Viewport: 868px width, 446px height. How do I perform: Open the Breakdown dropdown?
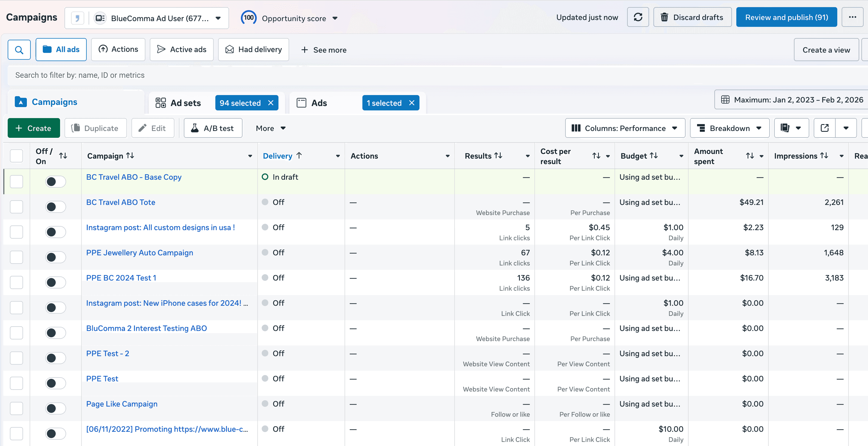(x=729, y=128)
